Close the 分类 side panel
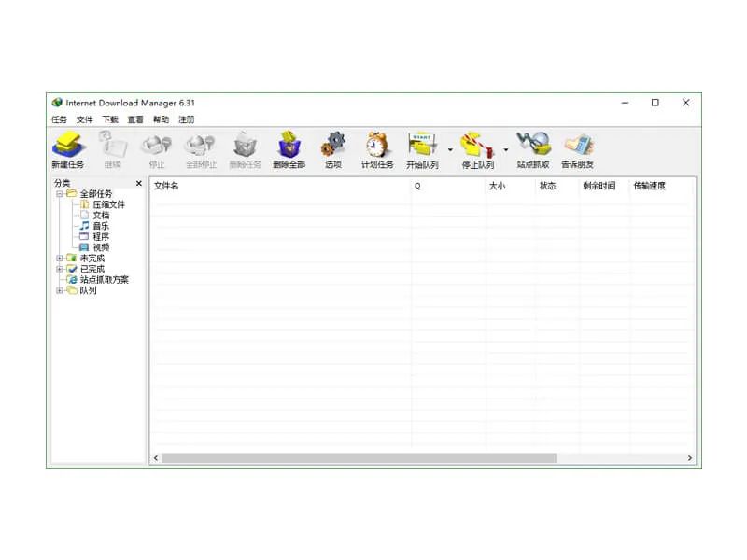This screenshot has height=560, width=747. [x=138, y=183]
